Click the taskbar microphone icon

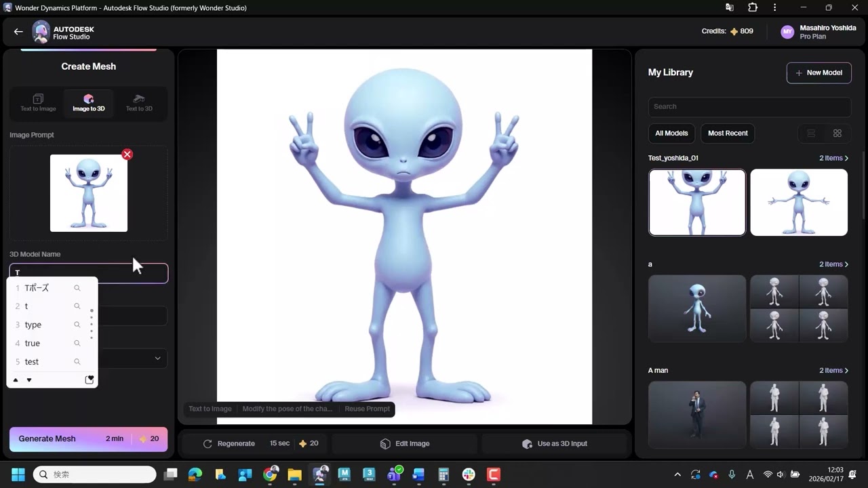(732, 474)
